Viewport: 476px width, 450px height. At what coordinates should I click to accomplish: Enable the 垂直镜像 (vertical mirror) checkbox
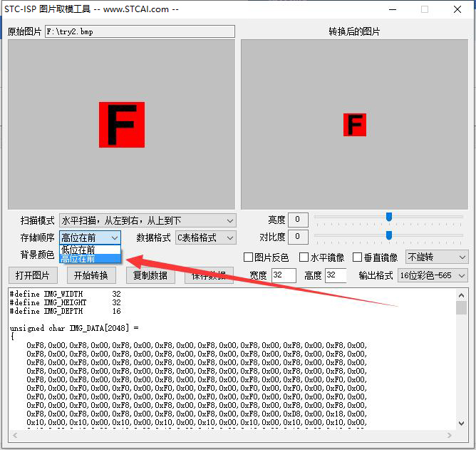357,257
